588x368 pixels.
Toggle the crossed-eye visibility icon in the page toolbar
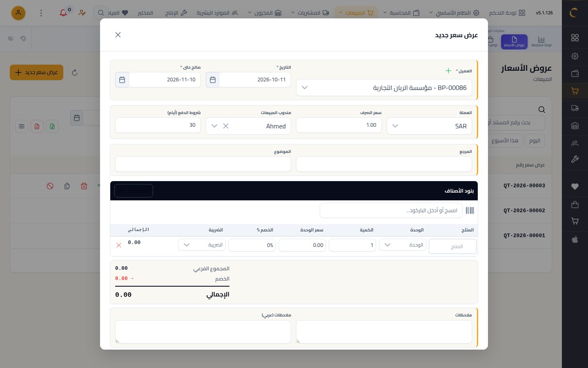11,38
